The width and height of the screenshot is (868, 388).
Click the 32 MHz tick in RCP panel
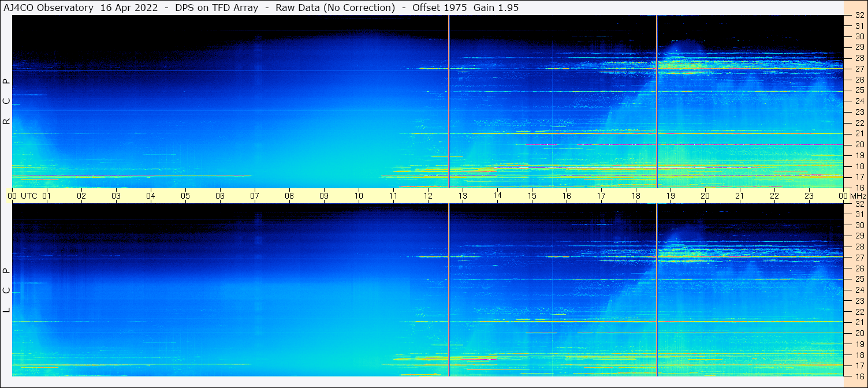point(859,16)
